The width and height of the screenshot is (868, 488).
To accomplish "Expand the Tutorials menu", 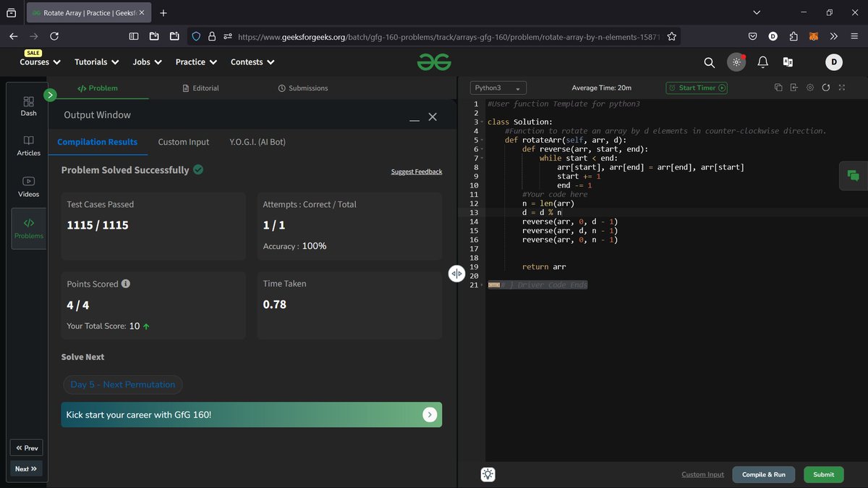I will tap(95, 62).
